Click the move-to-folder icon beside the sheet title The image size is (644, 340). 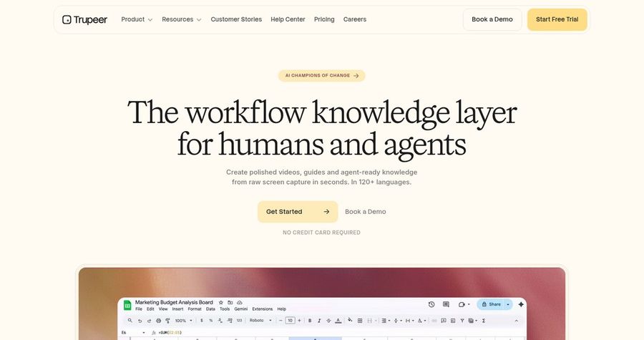[x=230, y=302]
